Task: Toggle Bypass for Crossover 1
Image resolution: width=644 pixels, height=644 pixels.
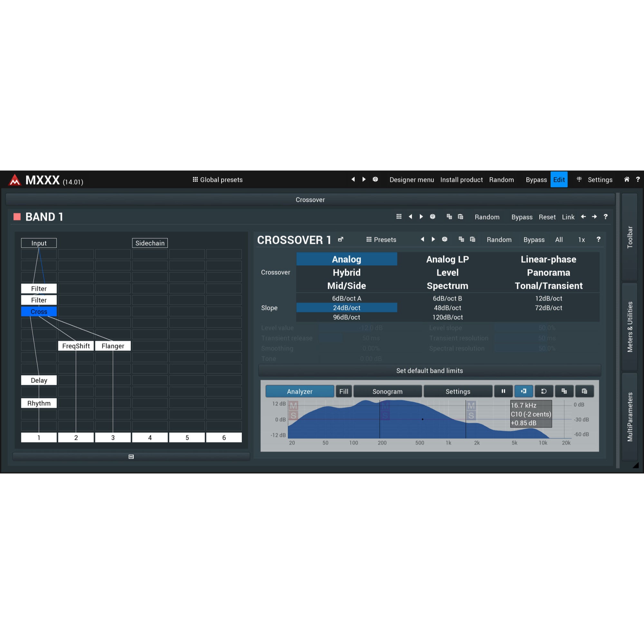Action: point(534,240)
